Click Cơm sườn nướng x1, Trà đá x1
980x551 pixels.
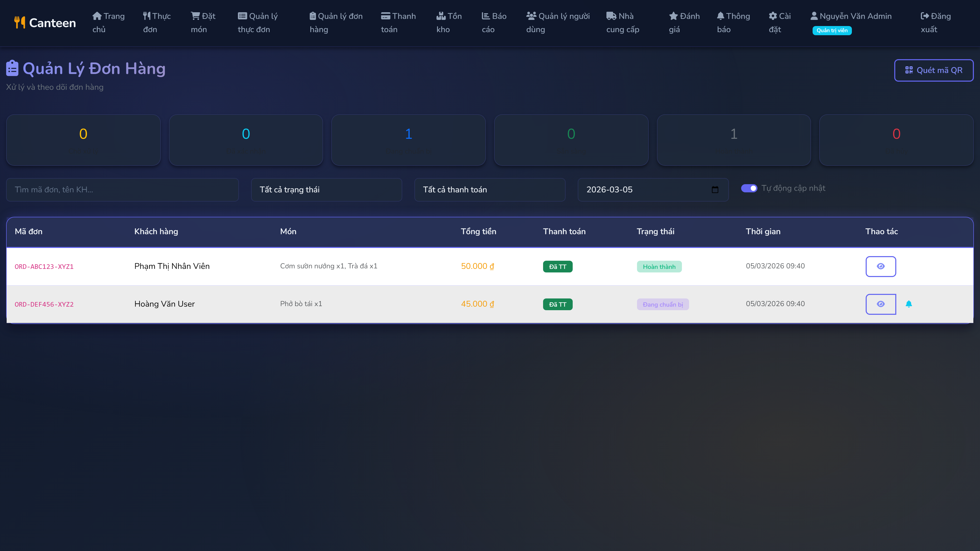point(329,266)
